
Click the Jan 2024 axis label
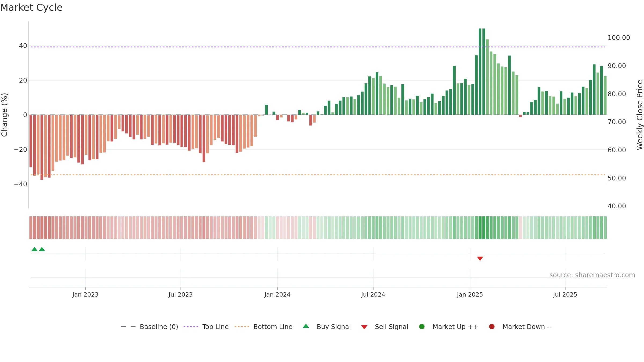point(277,294)
